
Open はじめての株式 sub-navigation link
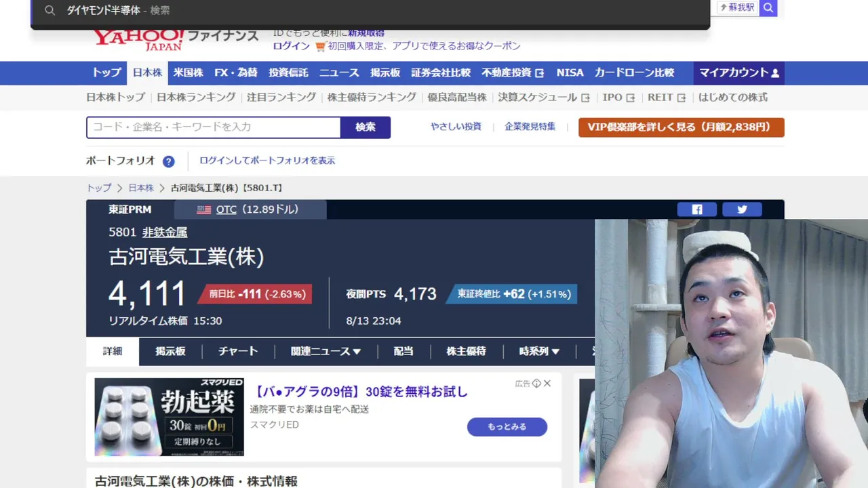pyautogui.click(x=733, y=98)
